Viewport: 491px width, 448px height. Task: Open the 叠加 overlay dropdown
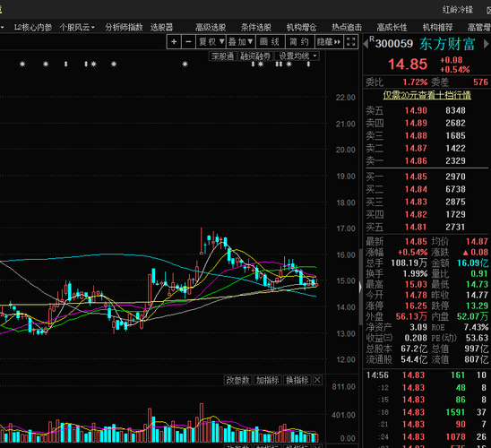[x=240, y=41]
